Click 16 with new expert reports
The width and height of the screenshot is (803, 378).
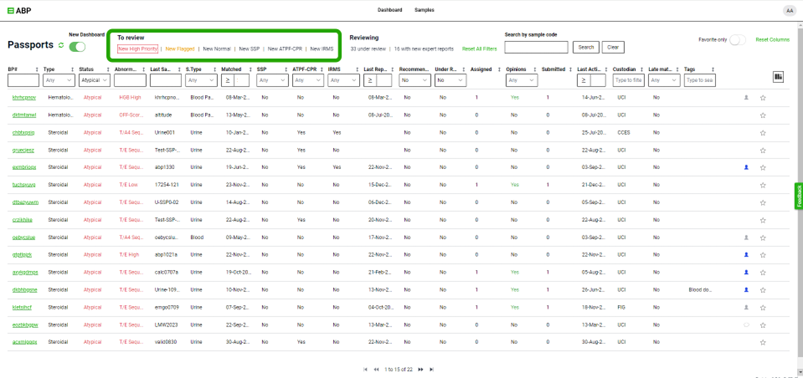424,49
